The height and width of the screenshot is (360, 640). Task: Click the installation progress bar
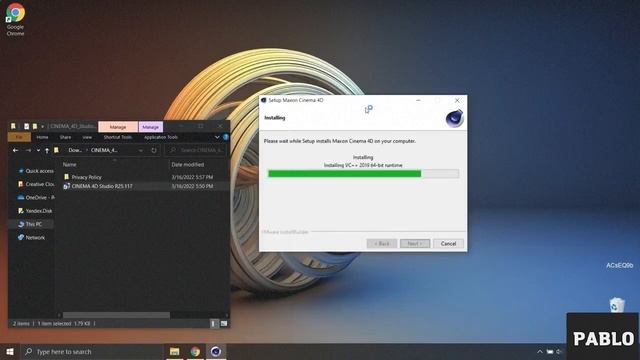[x=363, y=174]
